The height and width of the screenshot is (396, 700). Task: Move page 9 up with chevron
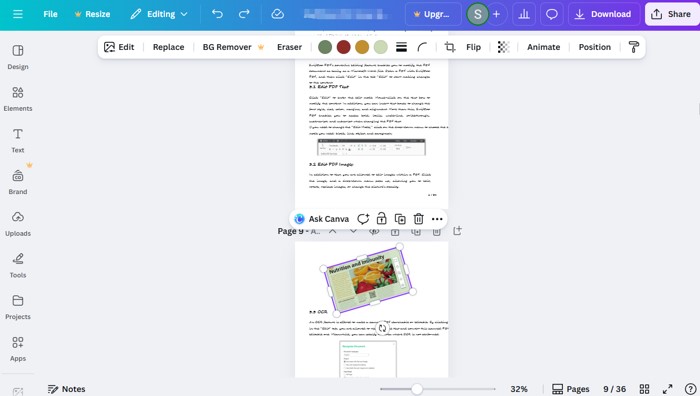pyautogui.click(x=333, y=231)
